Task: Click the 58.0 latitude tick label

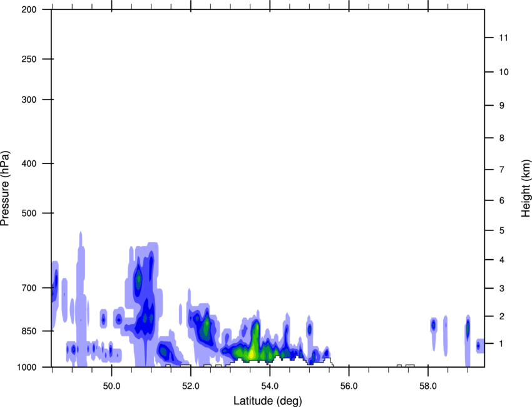Action: tap(428, 386)
